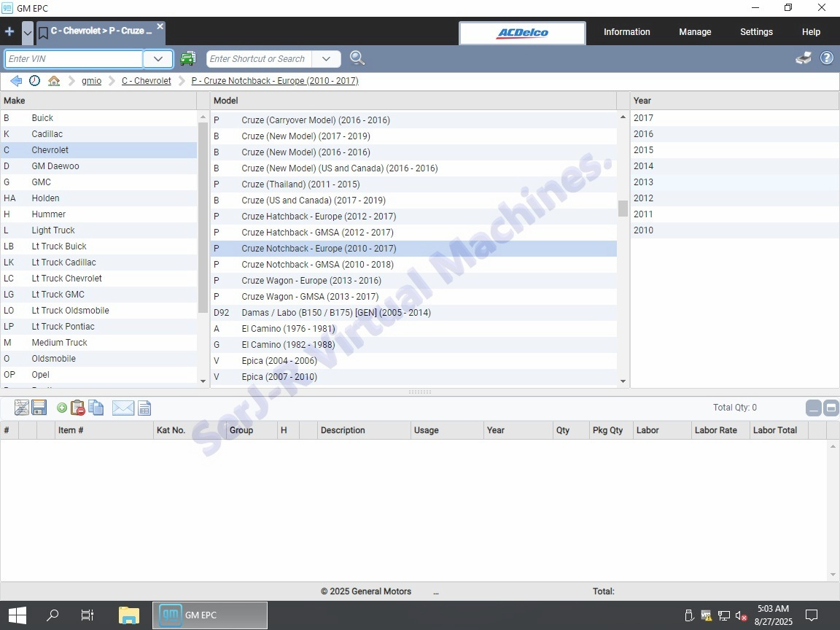Viewport: 840px width, 630px height.
Task: Click the green vehicle VIN lookup icon
Action: [188, 59]
